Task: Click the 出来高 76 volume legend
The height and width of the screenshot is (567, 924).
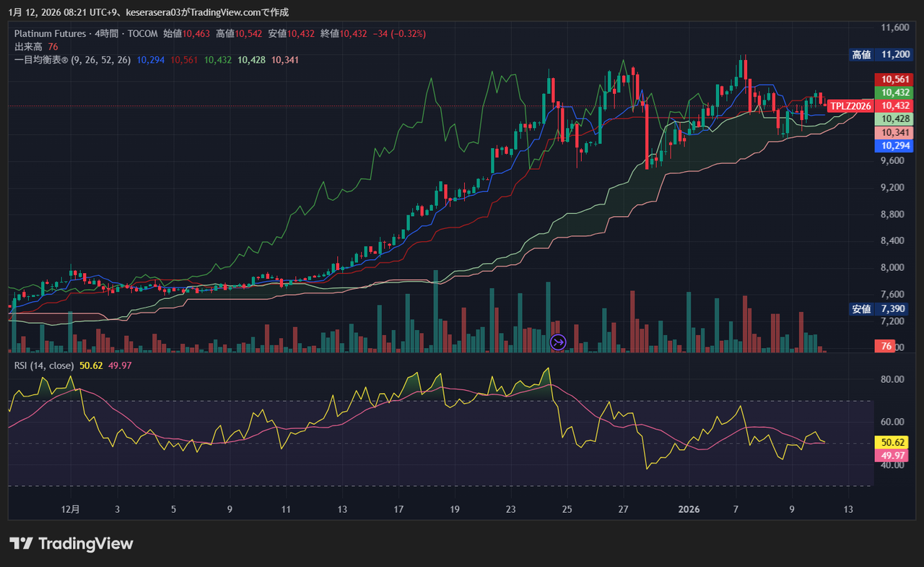Action: coord(36,47)
